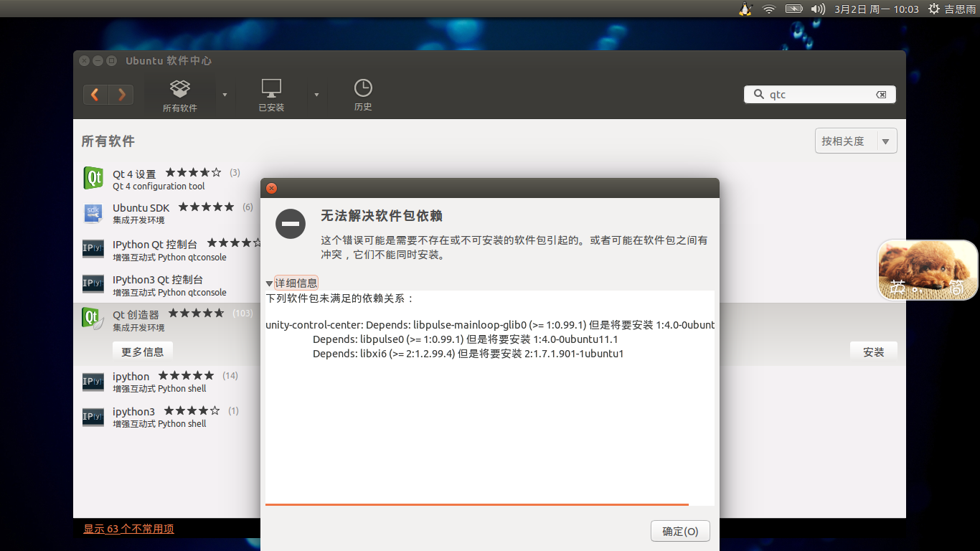Click the magnifier icon in search box

[758, 94]
